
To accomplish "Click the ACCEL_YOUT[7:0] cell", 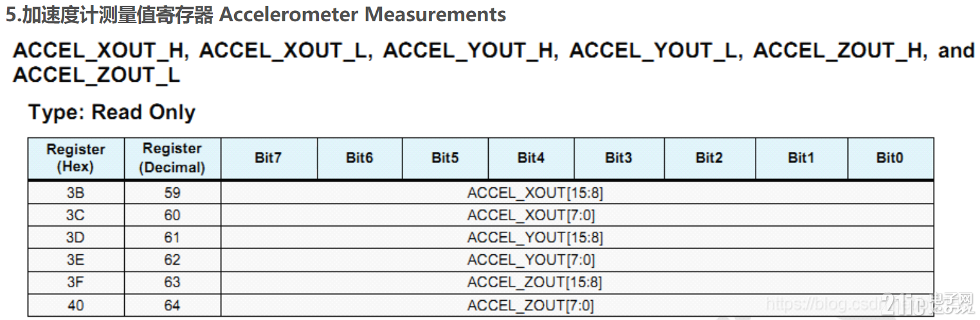I will coord(577,260).
